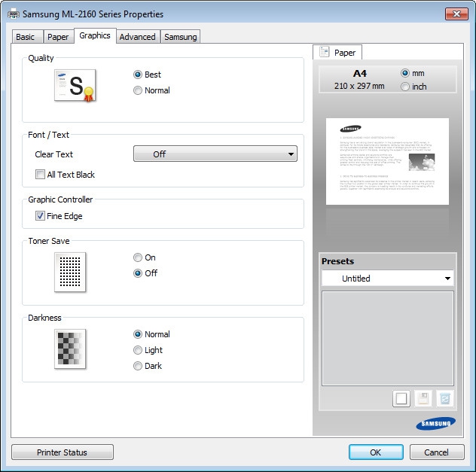Open the Clear Text dropdown
The height and width of the screenshot is (472, 476).
tap(215, 154)
